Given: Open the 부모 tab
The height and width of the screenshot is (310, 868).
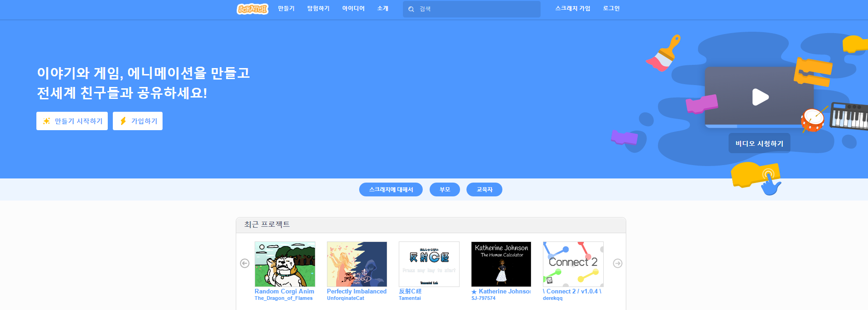Looking at the screenshot, I should [445, 189].
